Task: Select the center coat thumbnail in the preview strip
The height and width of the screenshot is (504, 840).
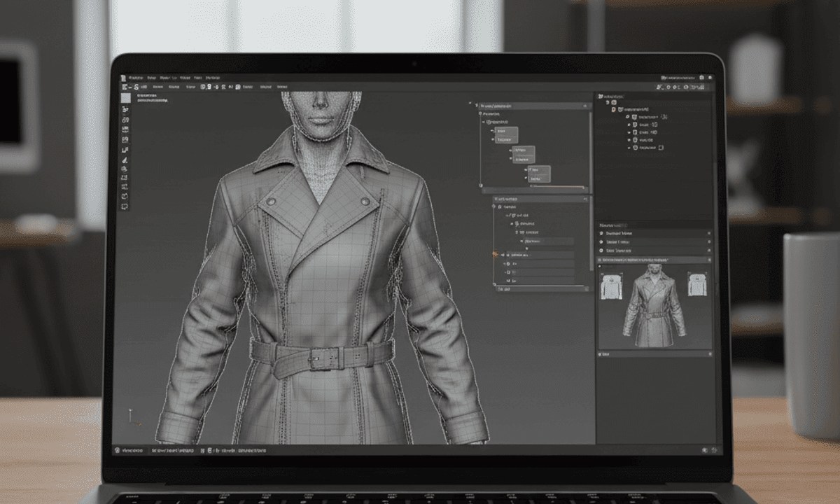Action: (657, 309)
